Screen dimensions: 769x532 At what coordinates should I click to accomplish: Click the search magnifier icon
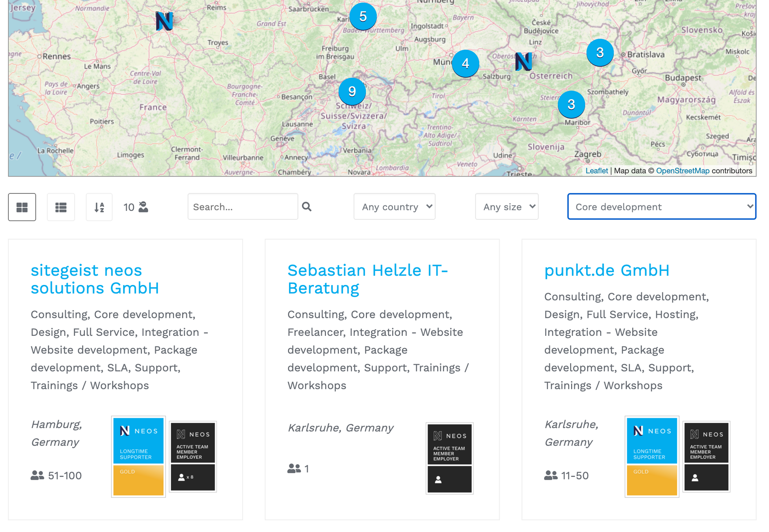click(x=307, y=207)
